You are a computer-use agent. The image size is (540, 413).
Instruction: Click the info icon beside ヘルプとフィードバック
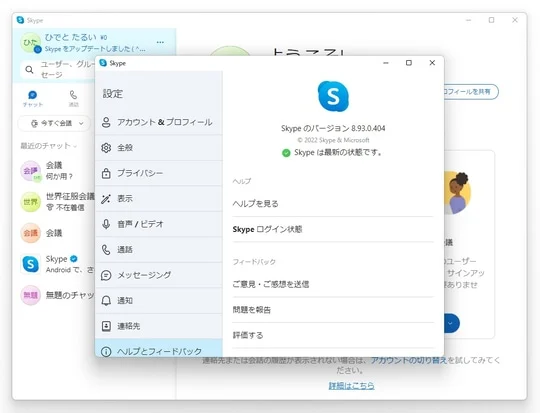(106, 351)
